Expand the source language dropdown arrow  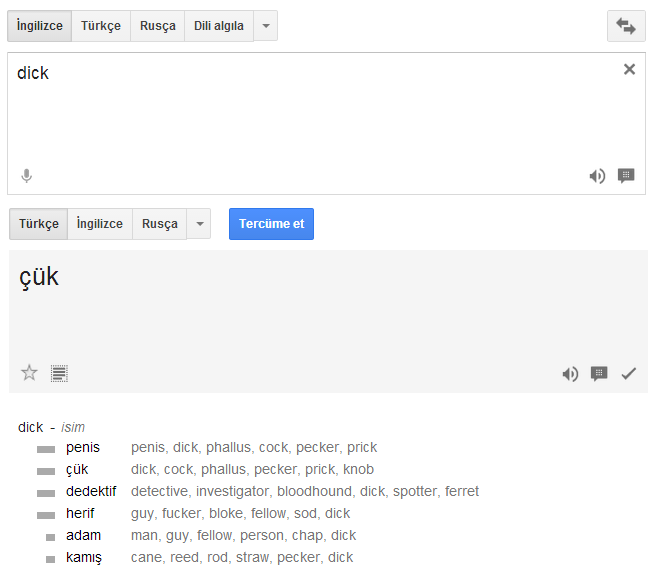tap(265, 26)
